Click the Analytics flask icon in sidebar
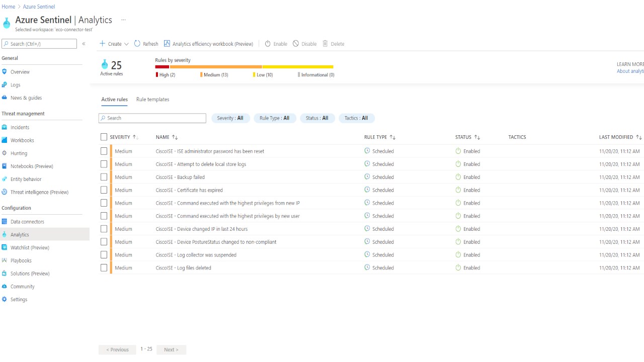Image resolution: width=644 pixels, height=362 pixels. [x=5, y=235]
